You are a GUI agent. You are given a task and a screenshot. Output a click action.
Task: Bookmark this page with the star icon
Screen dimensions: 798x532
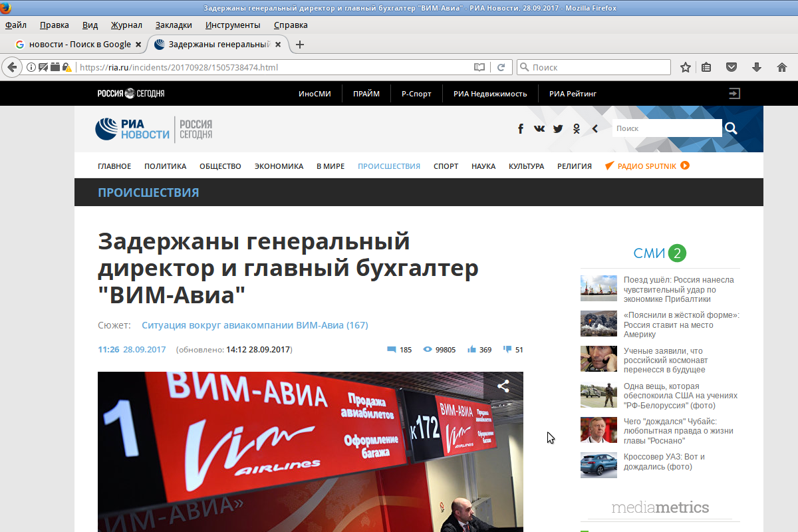pyautogui.click(x=686, y=67)
